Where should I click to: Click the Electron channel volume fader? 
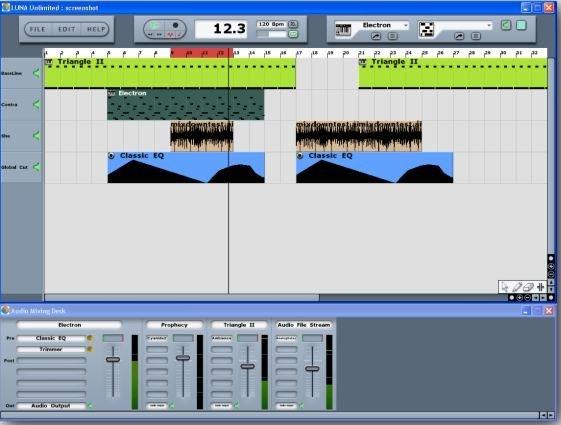coord(113,360)
